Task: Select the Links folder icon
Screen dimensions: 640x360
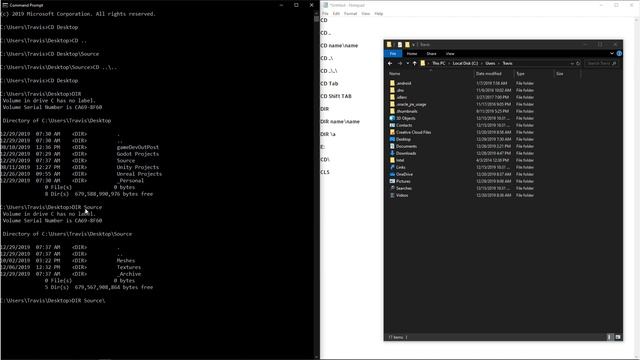Action: pyautogui.click(x=392, y=167)
